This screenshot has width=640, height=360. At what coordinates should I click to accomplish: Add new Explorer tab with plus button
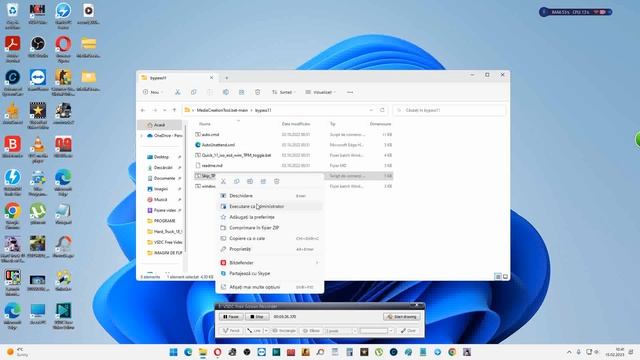click(x=227, y=78)
